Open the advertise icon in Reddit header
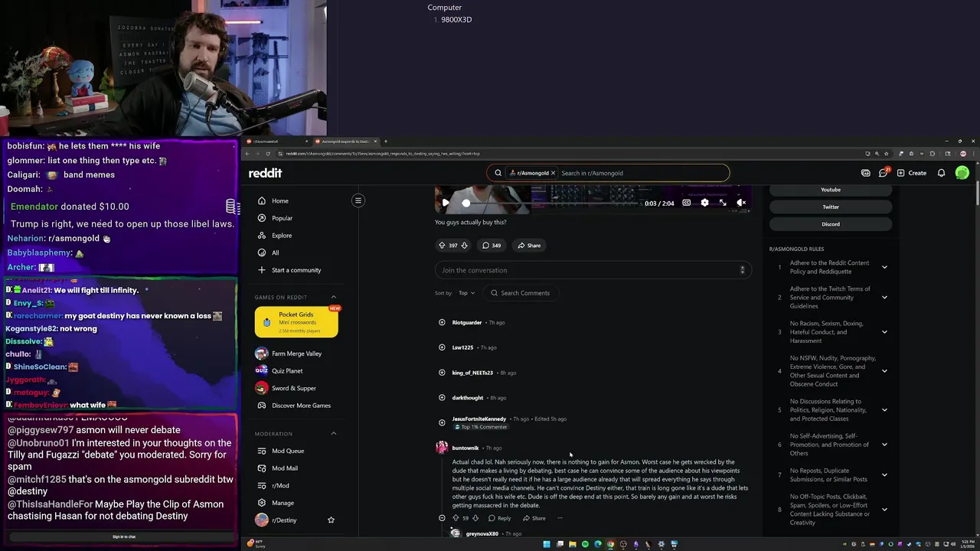Image resolution: width=980 pixels, height=551 pixels. pos(865,173)
